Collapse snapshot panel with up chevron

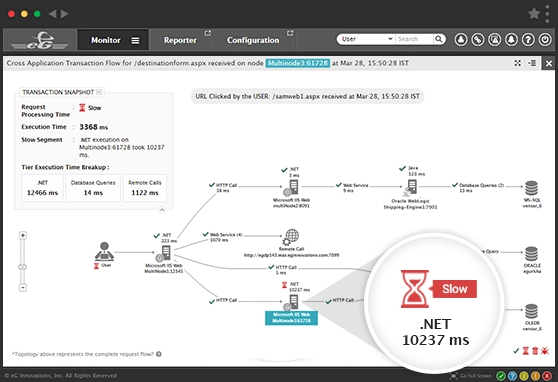coord(162,210)
